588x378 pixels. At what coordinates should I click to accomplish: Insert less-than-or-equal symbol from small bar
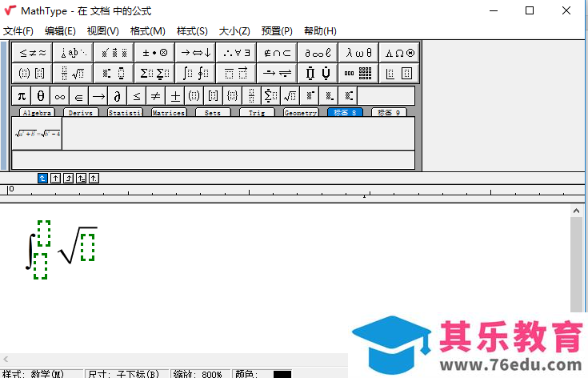click(137, 96)
